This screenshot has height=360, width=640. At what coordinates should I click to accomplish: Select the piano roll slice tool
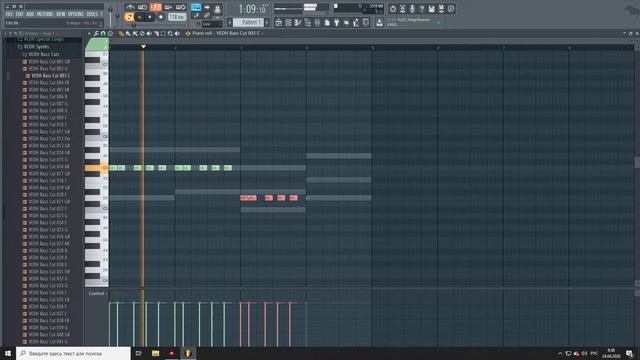[156, 33]
